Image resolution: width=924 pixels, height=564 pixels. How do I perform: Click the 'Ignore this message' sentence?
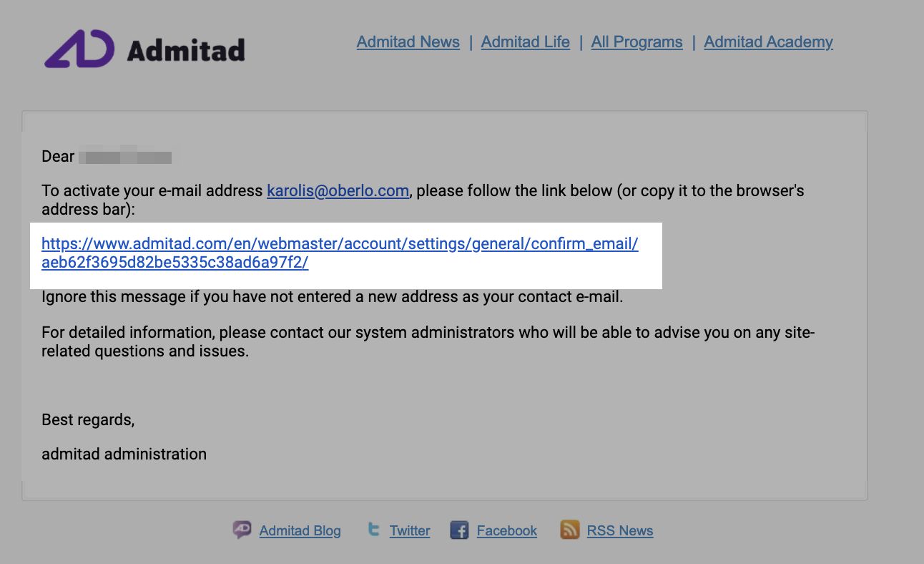(333, 297)
